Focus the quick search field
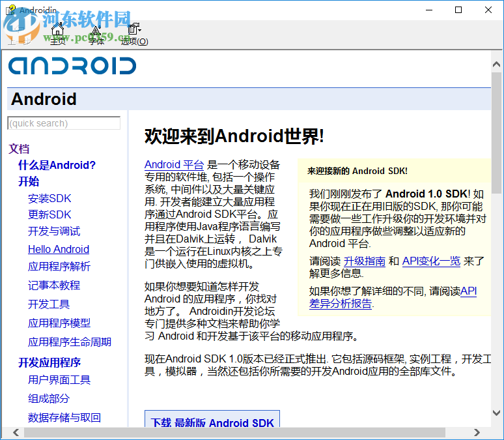The image size is (504, 440). [x=64, y=123]
